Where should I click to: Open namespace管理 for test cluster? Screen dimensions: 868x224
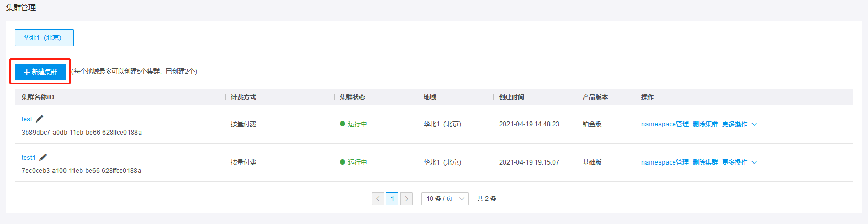(x=664, y=124)
